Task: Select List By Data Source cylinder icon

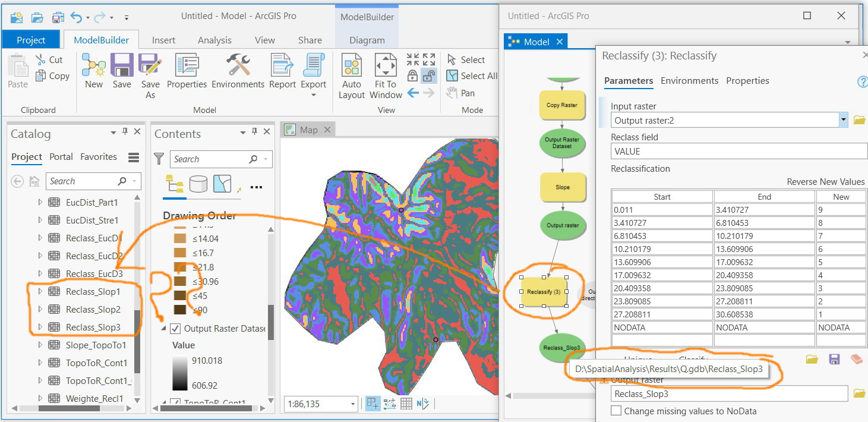Action: coord(198,184)
